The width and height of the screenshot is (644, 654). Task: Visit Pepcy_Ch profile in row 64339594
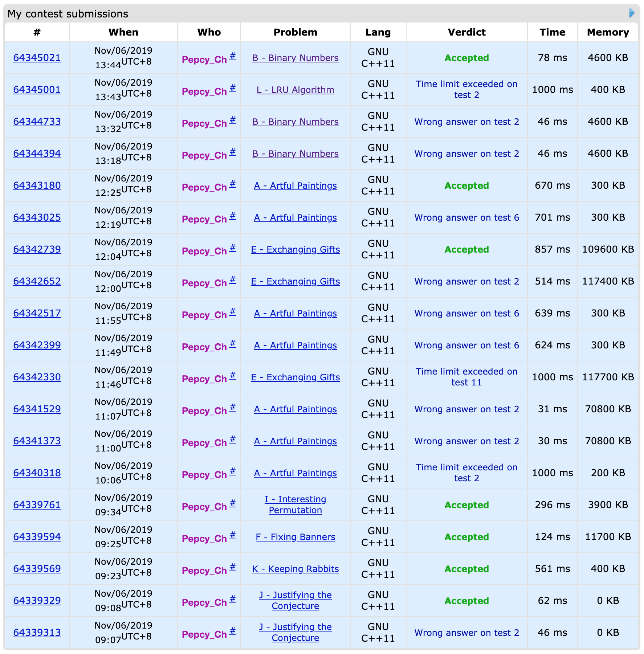pyautogui.click(x=204, y=539)
